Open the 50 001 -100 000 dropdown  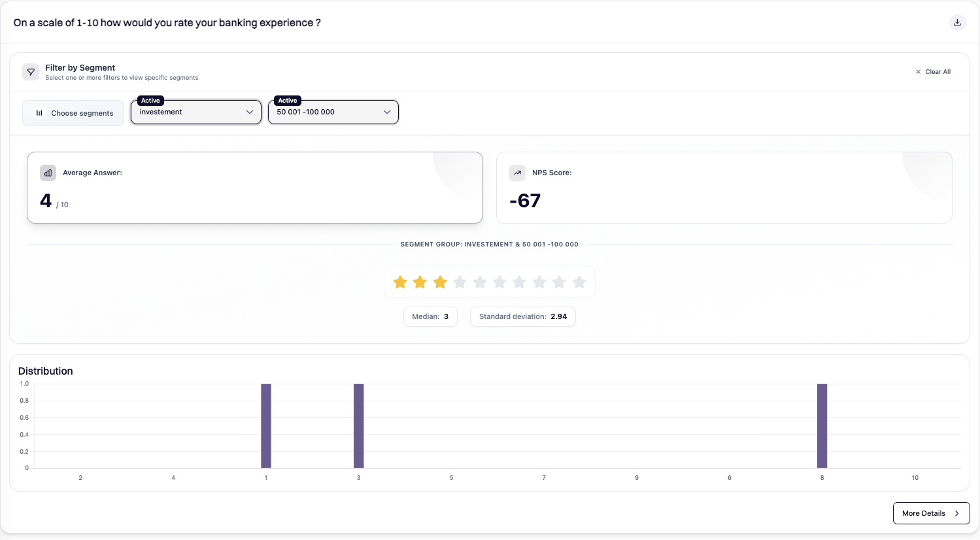333,112
